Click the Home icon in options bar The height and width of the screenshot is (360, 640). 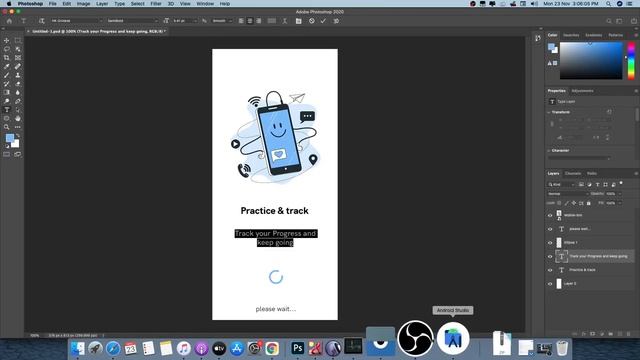9,21
